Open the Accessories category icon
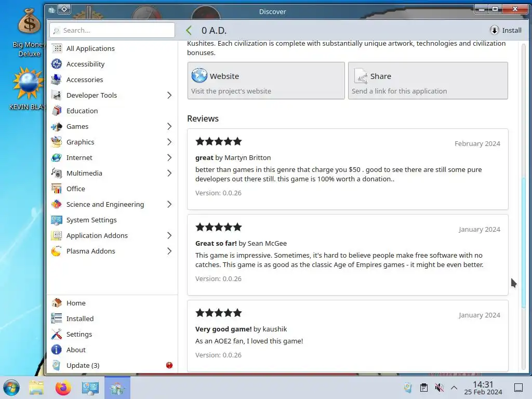532x399 pixels. 57,79
